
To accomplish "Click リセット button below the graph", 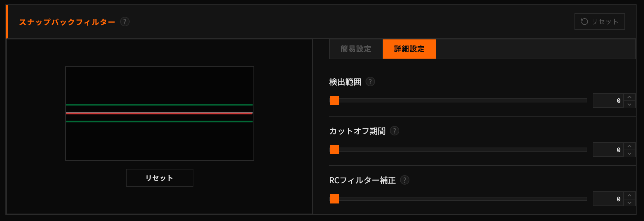I will [x=159, y=178].
